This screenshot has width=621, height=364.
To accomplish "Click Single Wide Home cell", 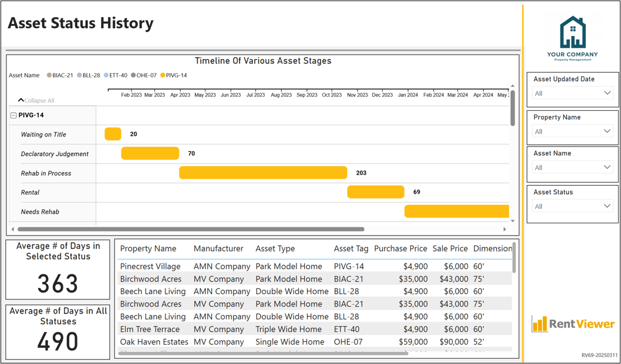I will pos(290,342).
